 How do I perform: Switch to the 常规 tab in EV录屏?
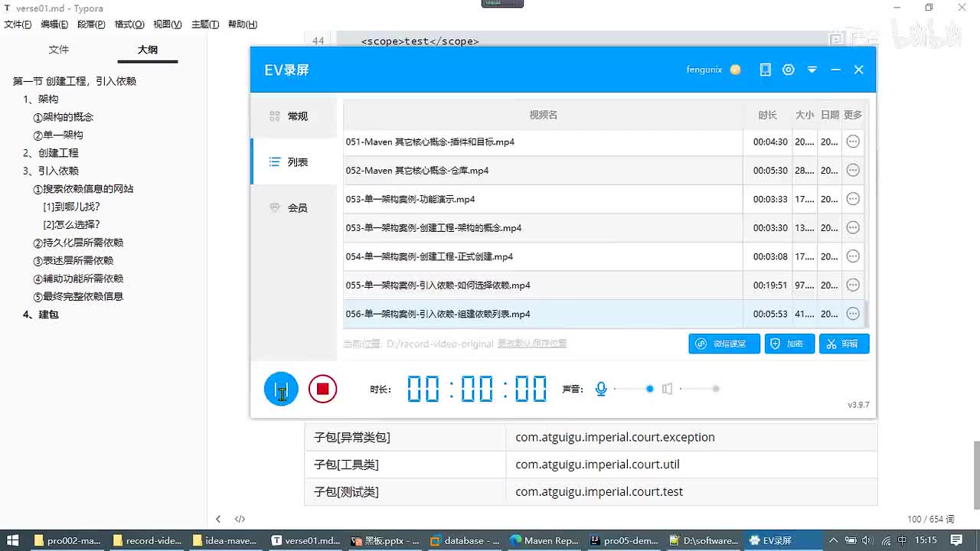point(294,116)
